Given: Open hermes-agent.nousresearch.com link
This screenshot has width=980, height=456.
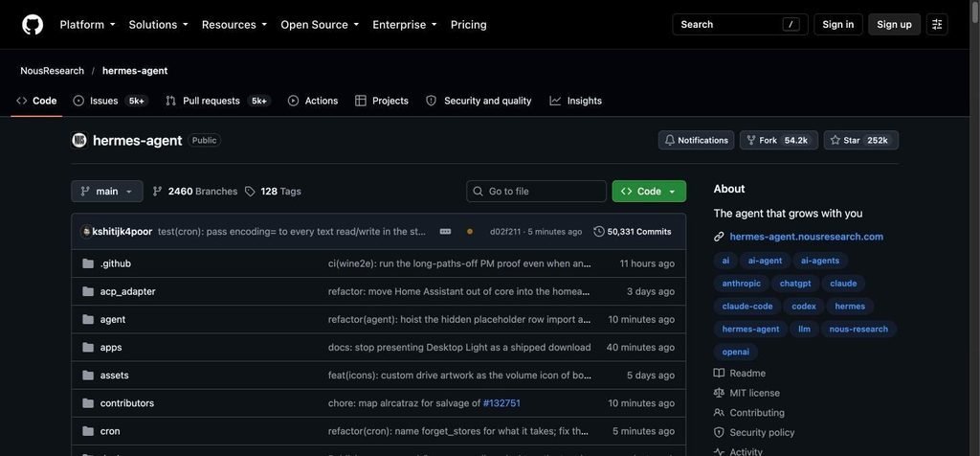Looking at the screenshot, I should pos(806,237).
